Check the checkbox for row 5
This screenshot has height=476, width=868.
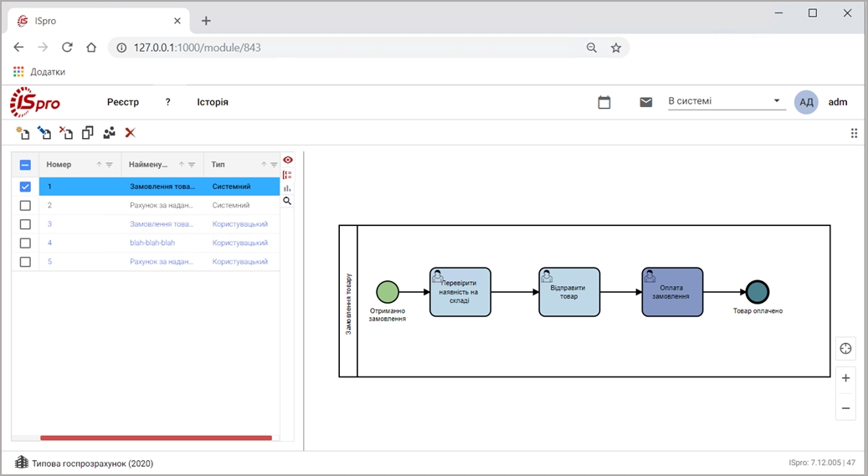25,262
